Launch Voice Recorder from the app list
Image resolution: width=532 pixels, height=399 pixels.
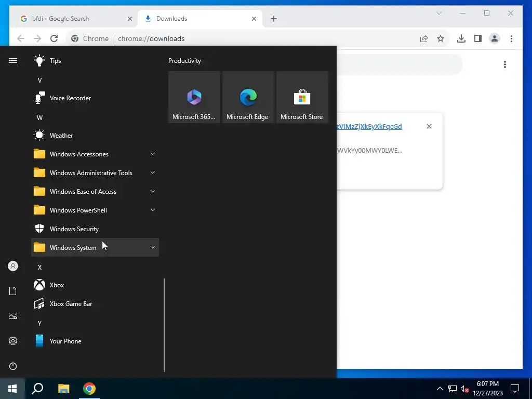point(95,98)
